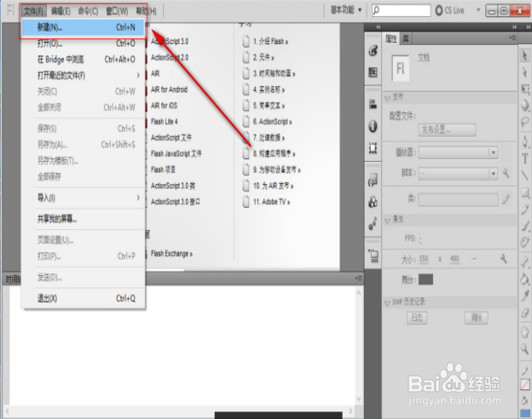Open the Project panel icon
This screenshot has width=532, height=419.
(373, 256)
